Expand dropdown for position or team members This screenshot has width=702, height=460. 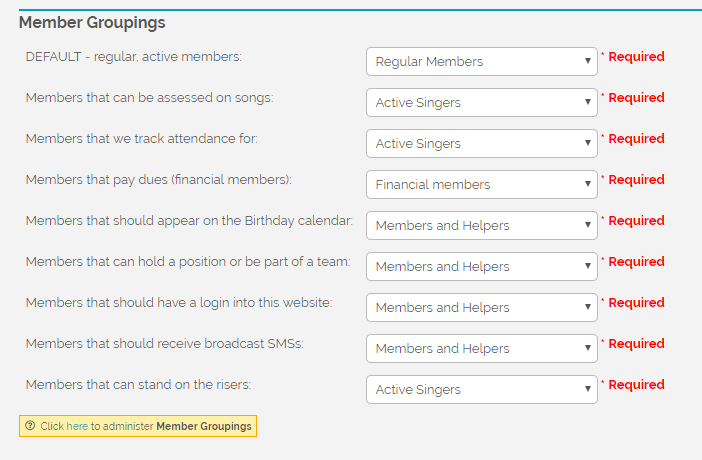[x=482, y=267]
